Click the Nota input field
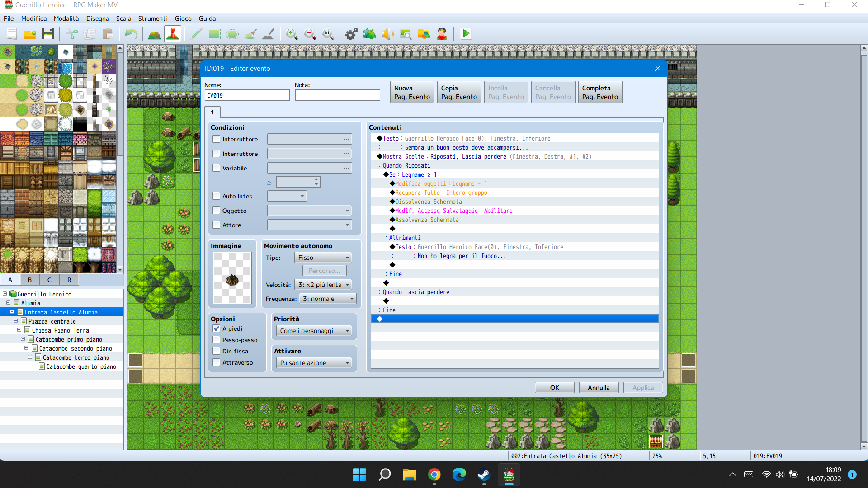Image resolution: width=868 pixels, height=488 pixels. [x=337, y=95]
